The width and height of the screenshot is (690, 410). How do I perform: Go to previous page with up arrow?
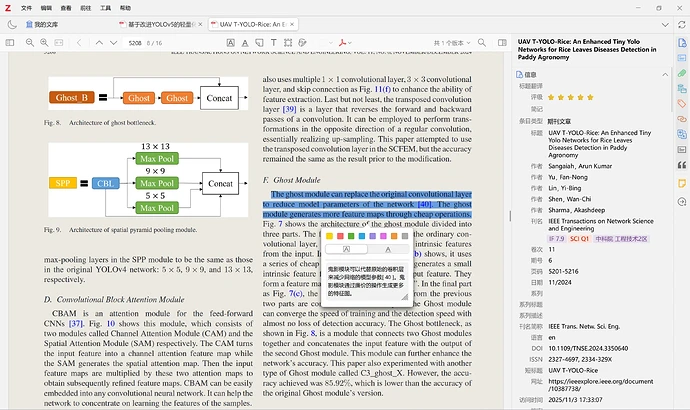(99, 43)
